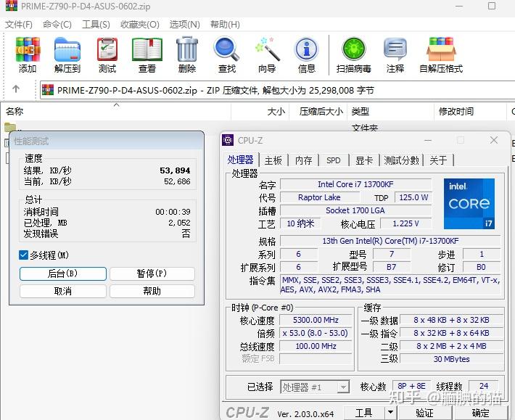515x420 pixels.
Task: Maximize the WinRAR window
Action: [492, 6]
